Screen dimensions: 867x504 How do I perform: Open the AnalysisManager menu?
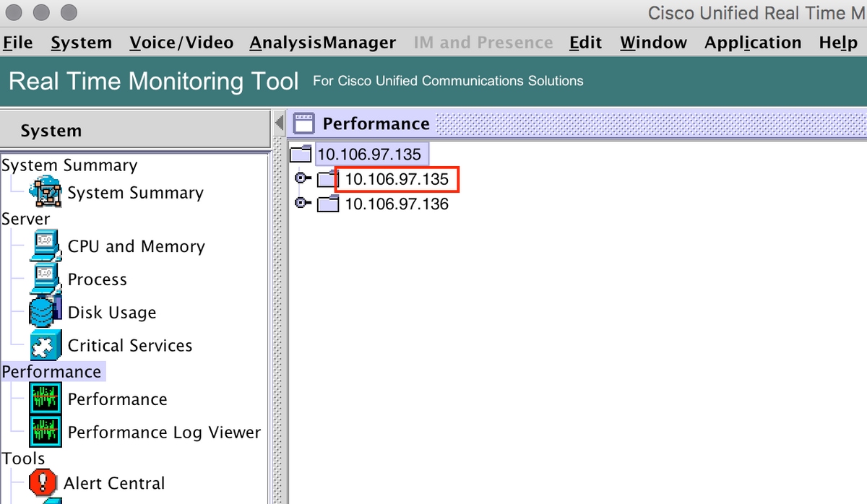coord(323,43)
